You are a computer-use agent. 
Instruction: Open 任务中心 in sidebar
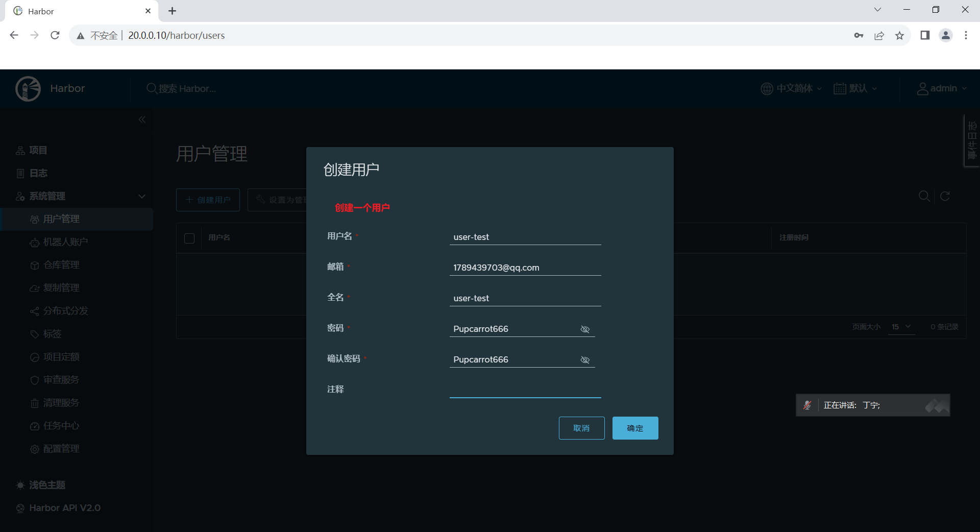point(61,426)
